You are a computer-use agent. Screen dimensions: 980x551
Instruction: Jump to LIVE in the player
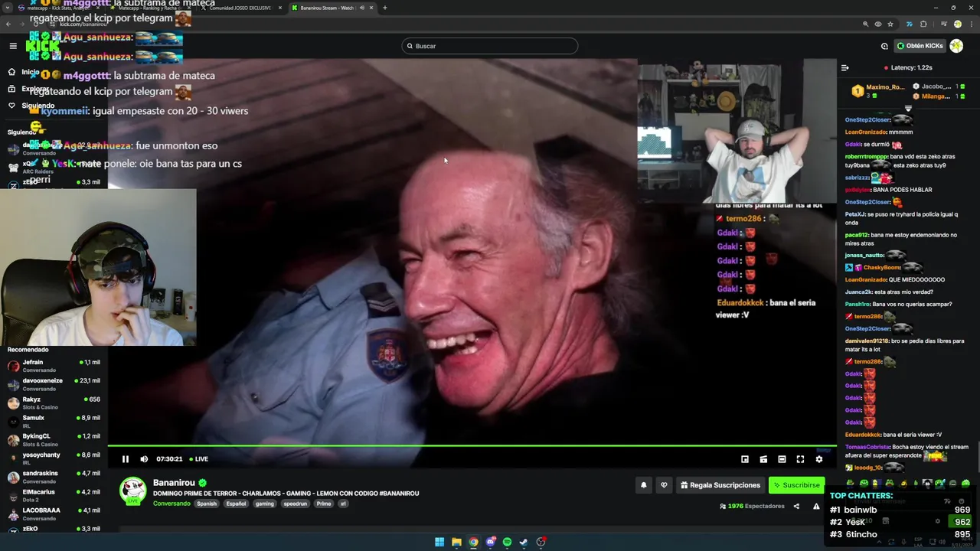pyautogui.click(x=199, y=459)
